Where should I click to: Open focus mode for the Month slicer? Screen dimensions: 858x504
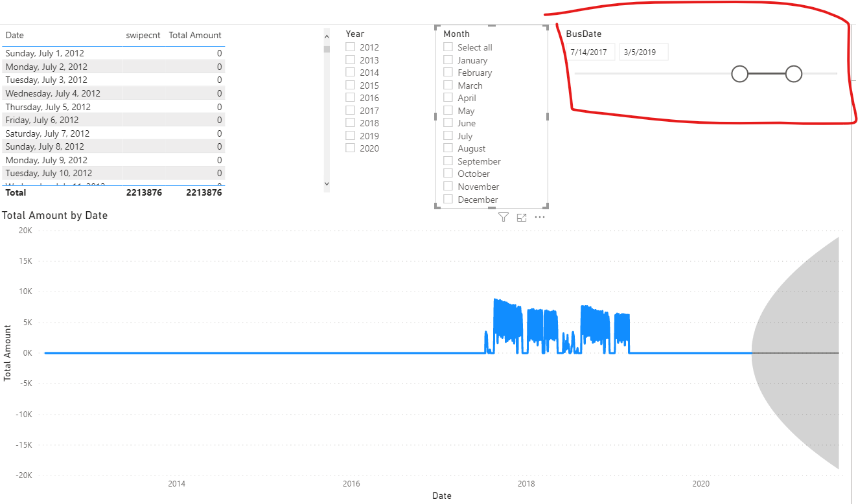[522, 218]
